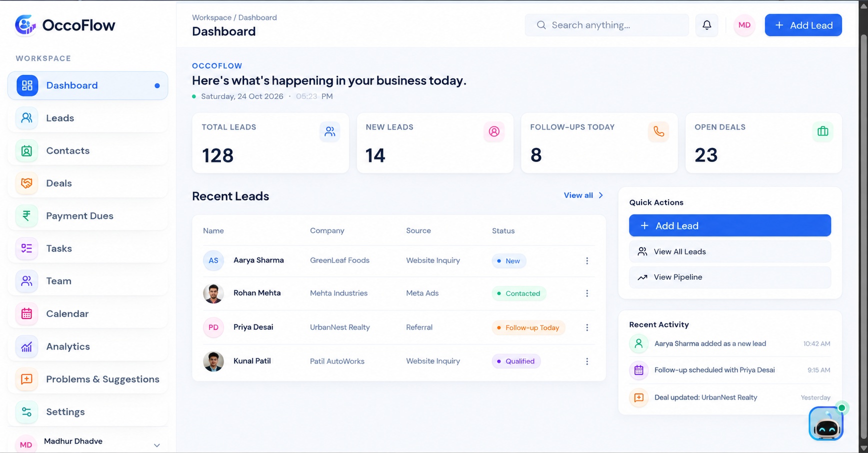Click the Workspace breadcrumb link
The height and width of the screenshot is (453, 868).
coord(211,17)
